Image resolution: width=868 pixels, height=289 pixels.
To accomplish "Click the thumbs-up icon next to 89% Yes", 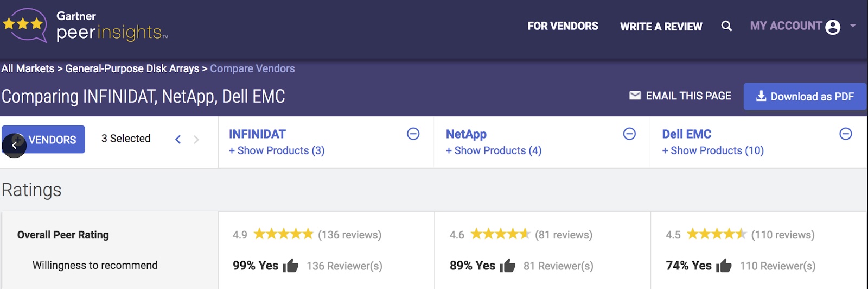I will [x=508, y=266].
